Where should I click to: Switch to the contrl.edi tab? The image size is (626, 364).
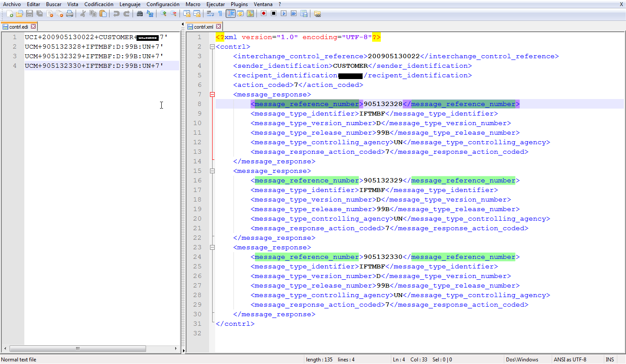(x=19, y=26)
